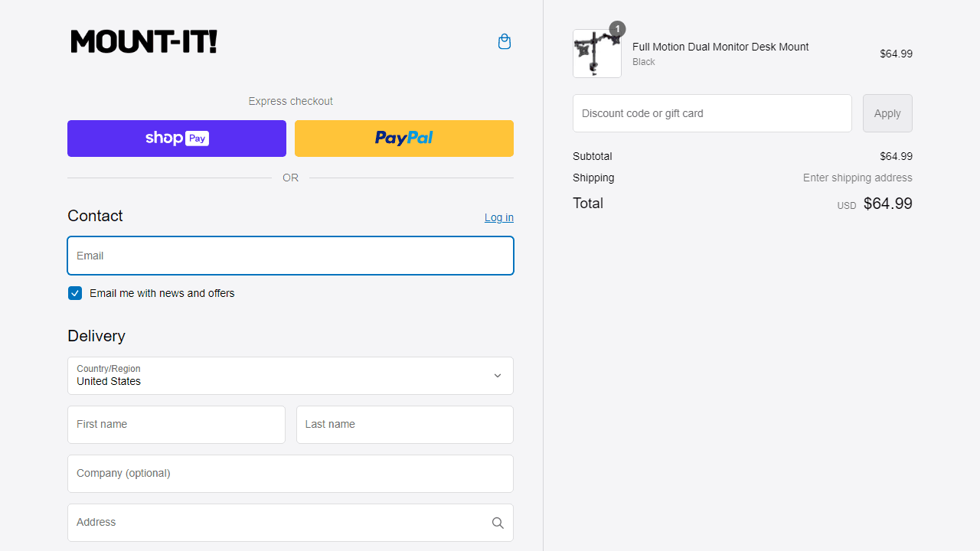Focus the Email input field

click(290, 256)
